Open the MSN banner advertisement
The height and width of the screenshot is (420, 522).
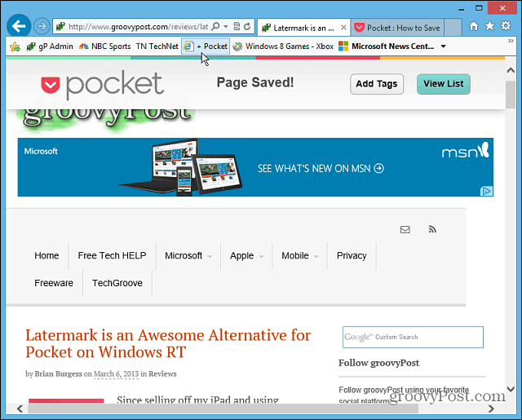(255, 167)
